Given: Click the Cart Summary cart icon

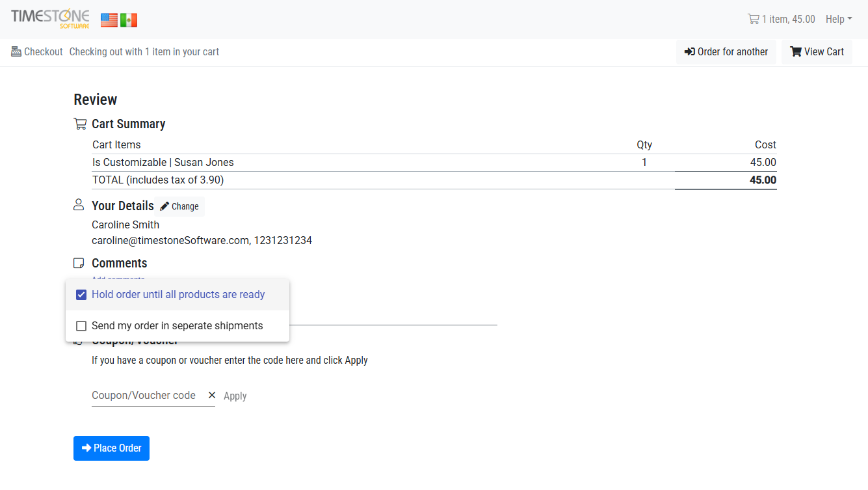Looking at the screenshot, I should click(x=81, y=123).
